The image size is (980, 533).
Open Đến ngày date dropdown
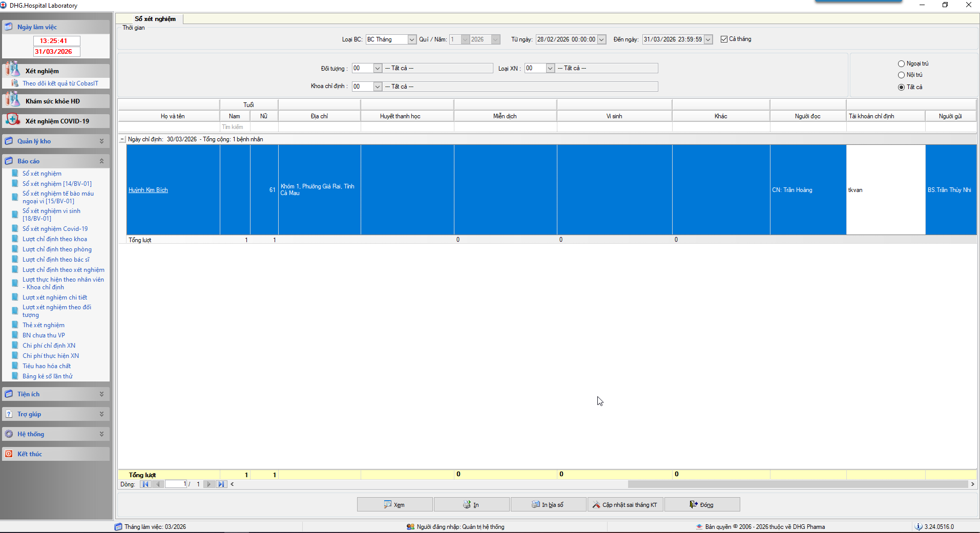point(708,39)
